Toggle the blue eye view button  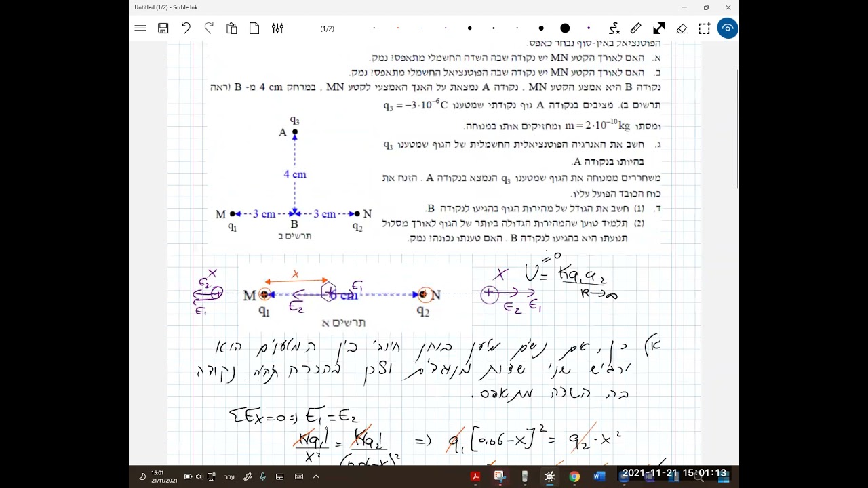pyautogui.click(x=728, y=28)
